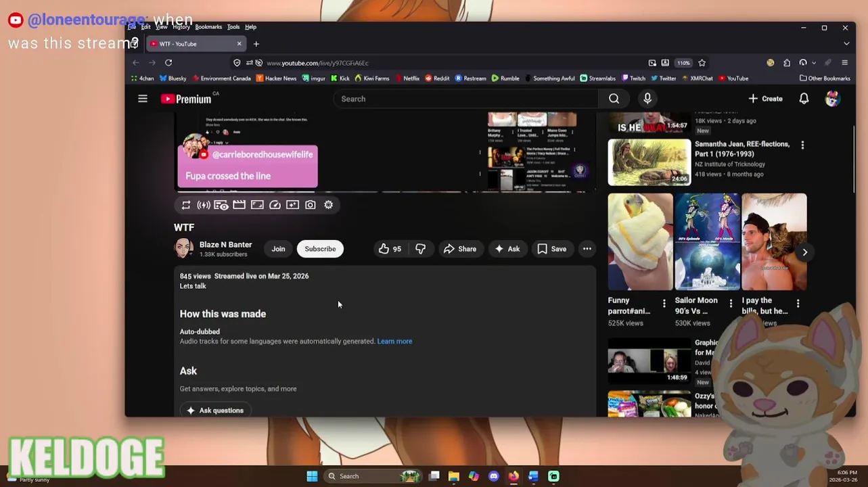The height and width of the screenshot is (487, 868).
Task: Open a new Firefox tab
Action: pos(256,44)
